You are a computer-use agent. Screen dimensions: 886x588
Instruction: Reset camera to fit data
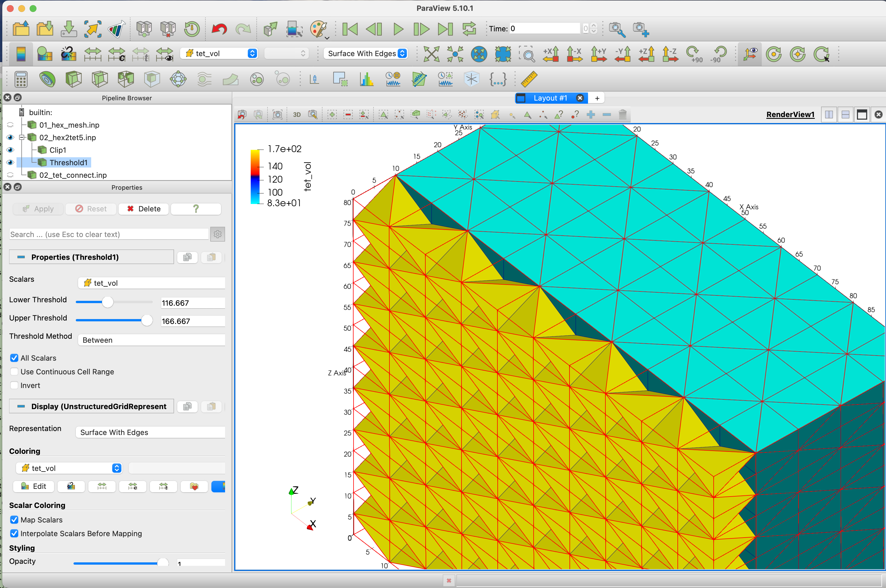pyautogui.click(x=431, y=54)
